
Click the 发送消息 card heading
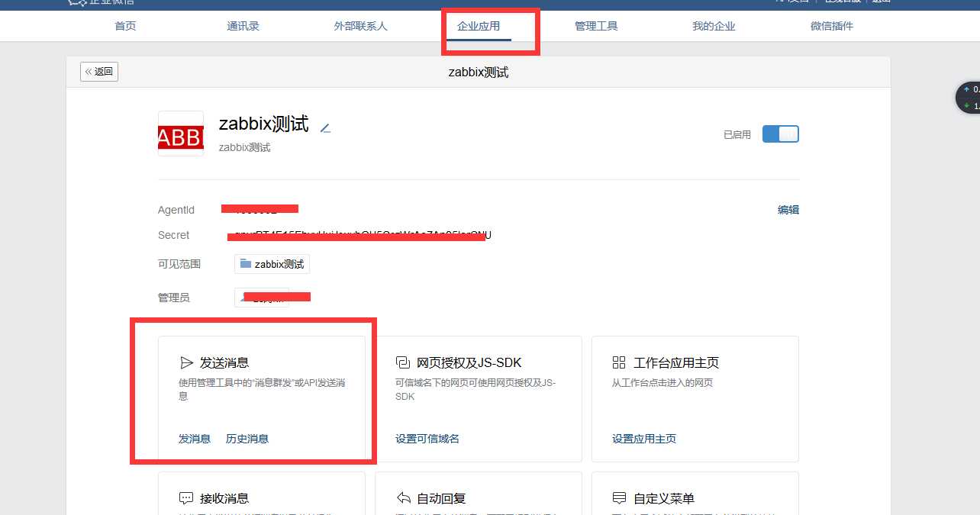coord(224,362)
